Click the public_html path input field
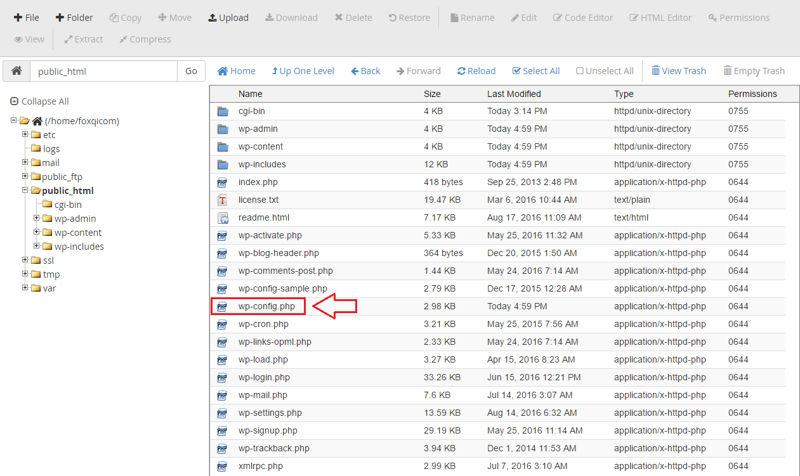The width and height of the screenshot is (800, 476). click(104, 71)
